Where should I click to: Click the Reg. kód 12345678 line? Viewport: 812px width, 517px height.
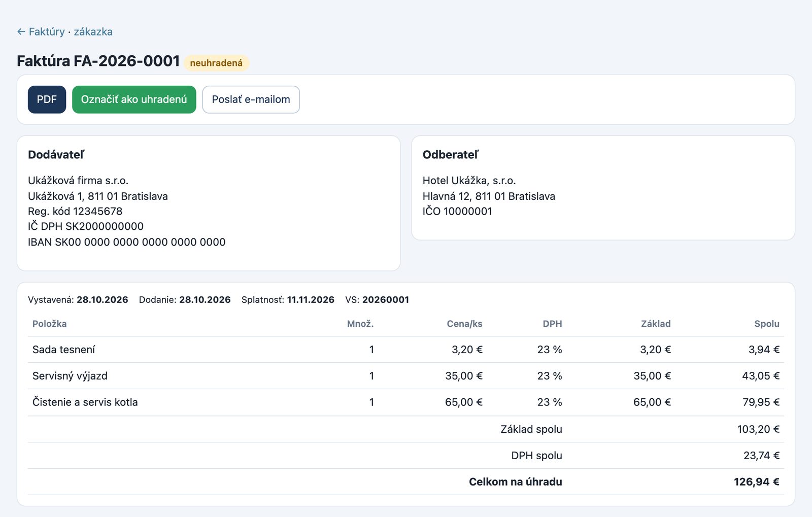75,212
